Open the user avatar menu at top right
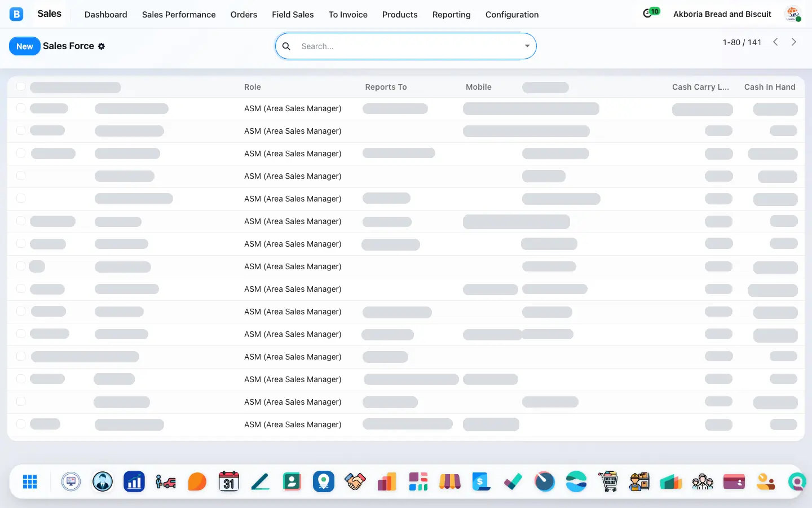 point(793,14)
